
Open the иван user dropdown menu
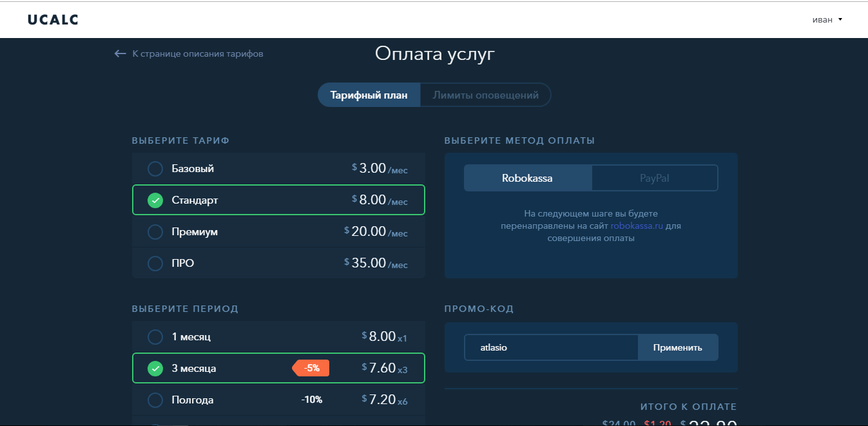click(827, 20)
